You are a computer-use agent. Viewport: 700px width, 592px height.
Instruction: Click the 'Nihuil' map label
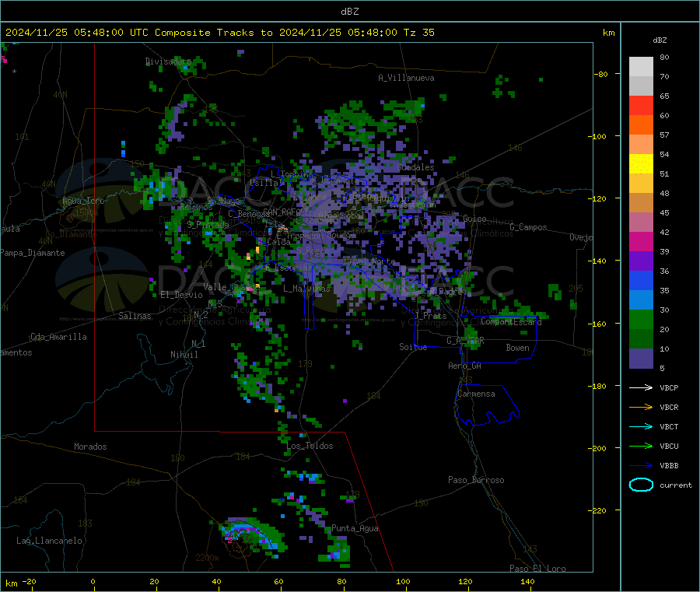[184, 355]
